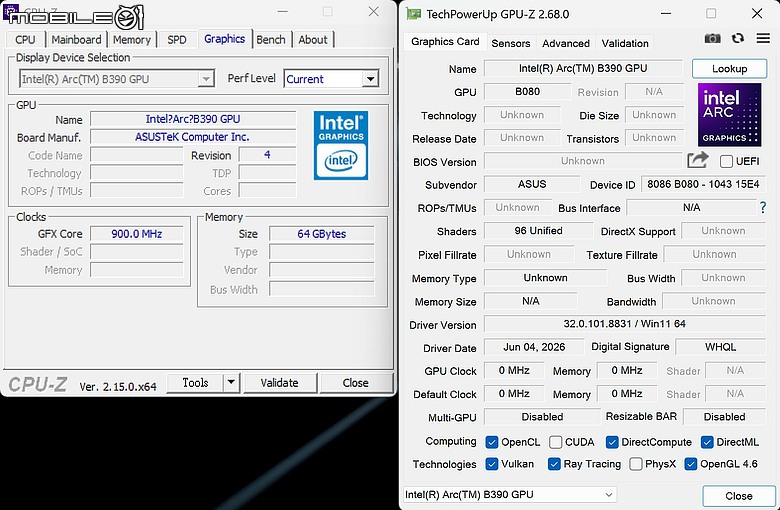Click the 96 Unified shaders value
Image resolution: width=780 pixels, height=510 pixels.
tap(538, 231)
